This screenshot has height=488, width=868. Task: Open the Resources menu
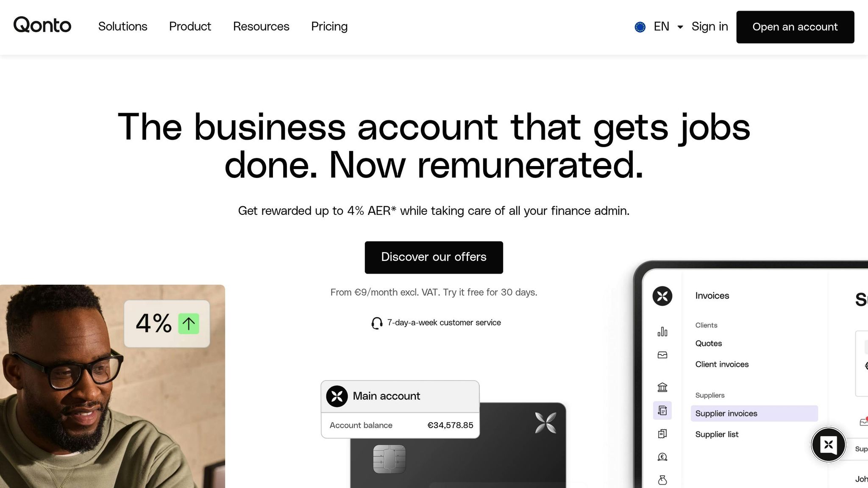tap(261, 26)
